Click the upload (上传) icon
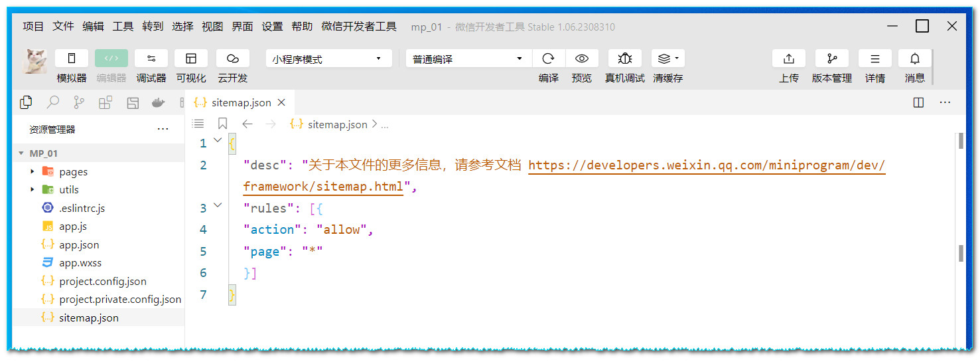980x362 pixels. (789, 58)
